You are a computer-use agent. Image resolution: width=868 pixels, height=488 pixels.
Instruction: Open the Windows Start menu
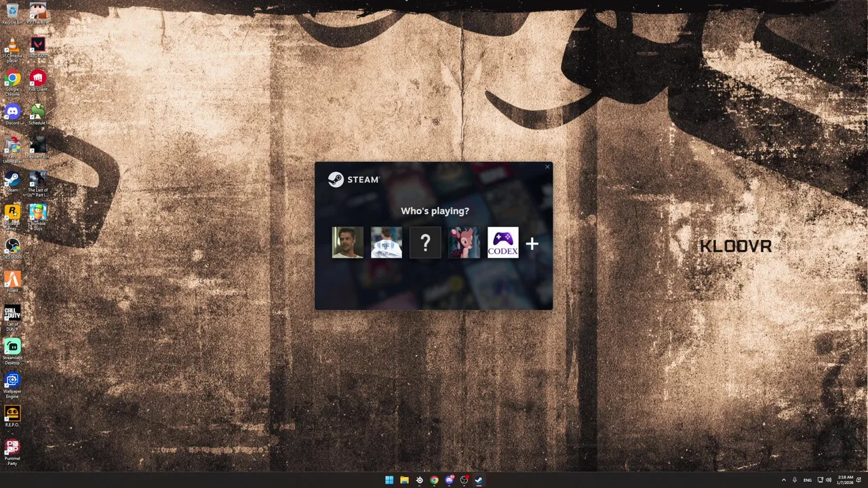pyautogui.click(x=389, y=480)
